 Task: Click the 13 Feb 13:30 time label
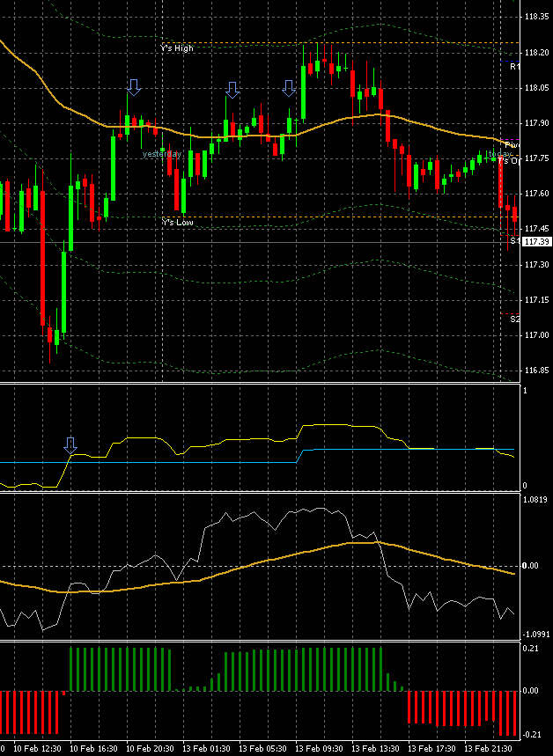376,748
